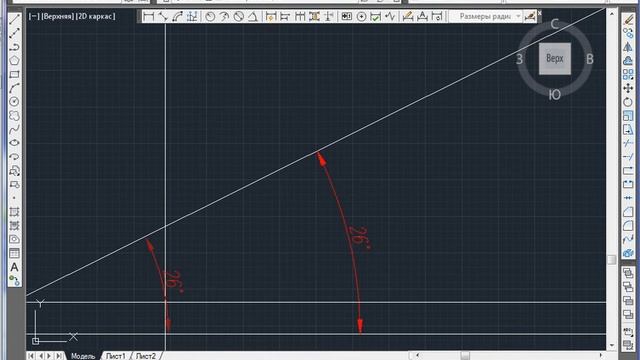
Task: Select the Ellipse tool
Action: 14,143
